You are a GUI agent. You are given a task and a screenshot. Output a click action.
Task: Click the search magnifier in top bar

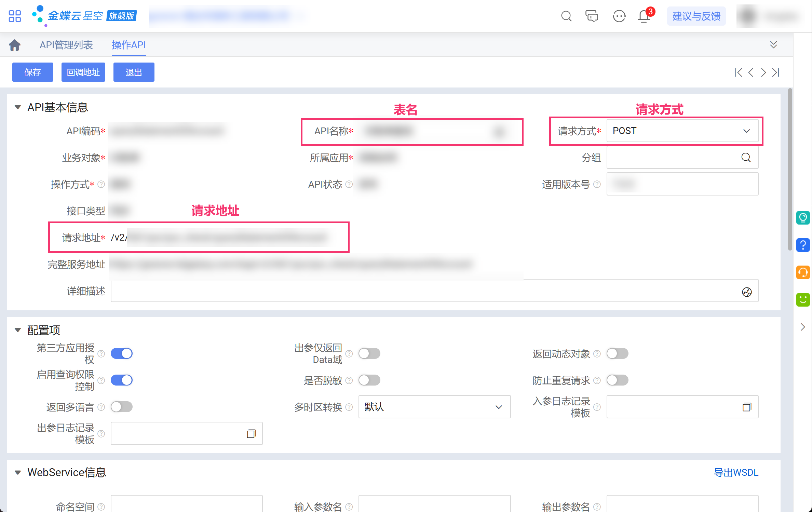(x=566, y=16)
